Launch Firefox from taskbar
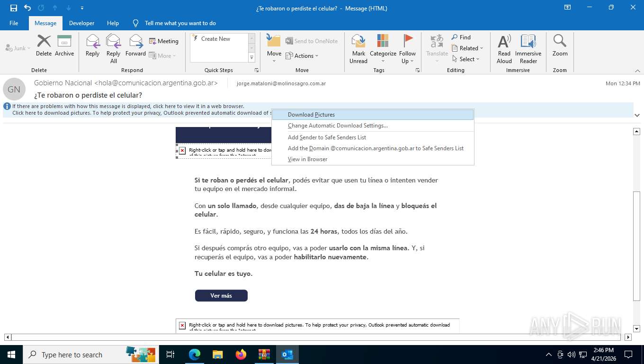 pos(241,355)
